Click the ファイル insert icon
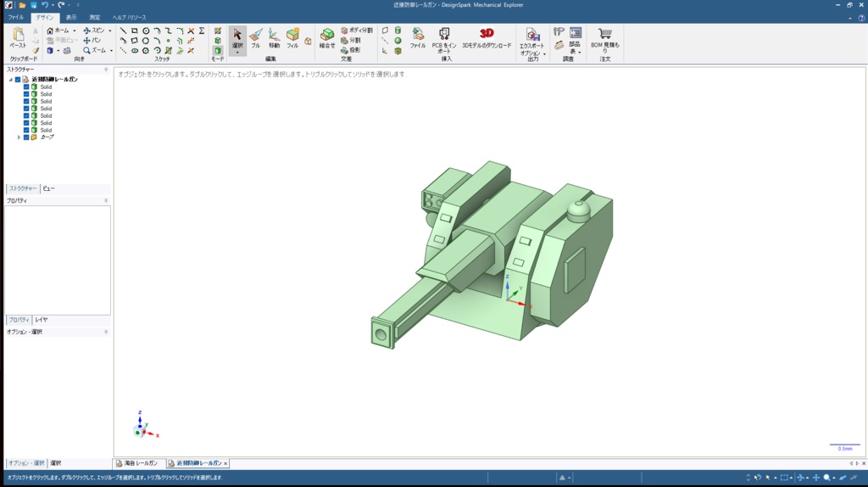 (x=417, y=37)
